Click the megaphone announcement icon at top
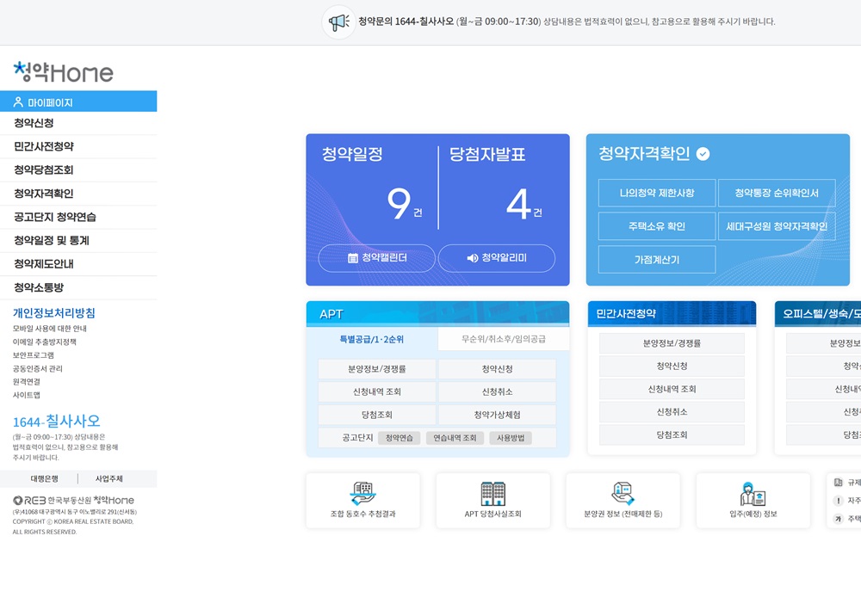Image resolution: width=861 pixels, height=616 pixels. tap(337, 22)
